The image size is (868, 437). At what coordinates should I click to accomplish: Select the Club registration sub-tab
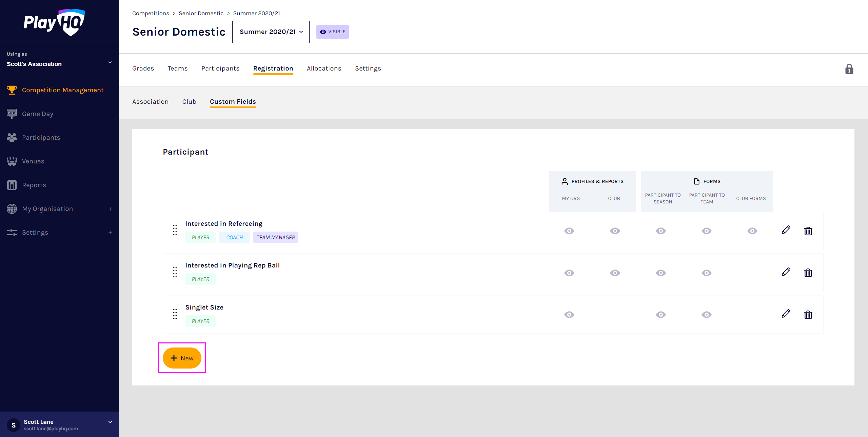pos(189,102)
